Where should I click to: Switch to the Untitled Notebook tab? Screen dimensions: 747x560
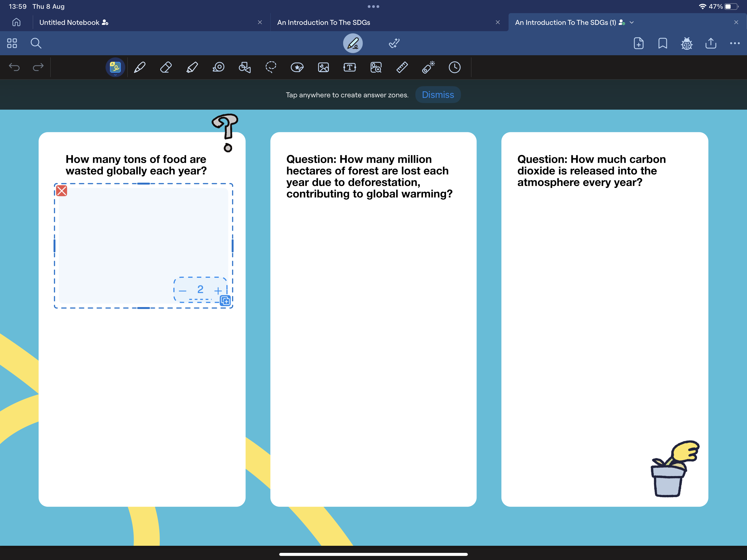(x=69, y=23)
